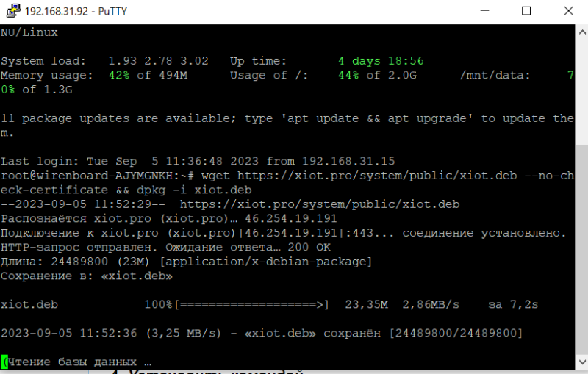Click 'Чтение базы данных …' line
The width and height of the screenshot is (588, 374).
(76, 362)
